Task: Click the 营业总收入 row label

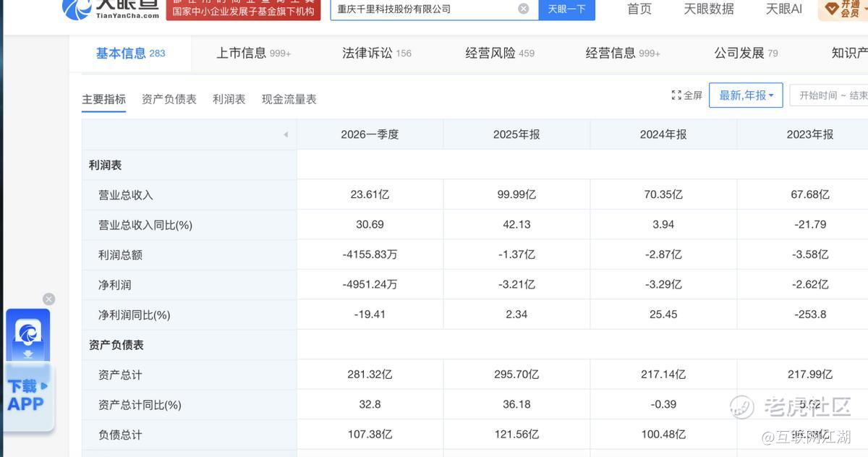Action: [126, 195]
